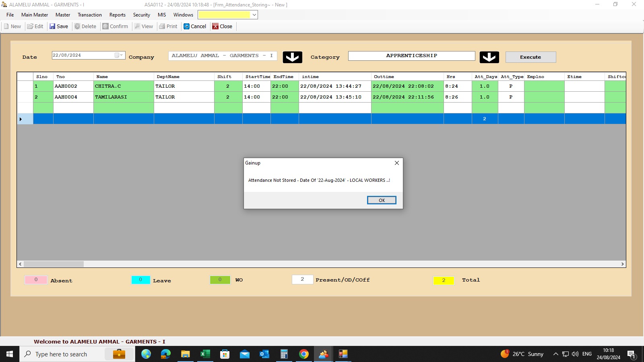Viewport: 644px width, 362px height.
Task: Close the Gainup dialog with X
Action: click(397, 163)
